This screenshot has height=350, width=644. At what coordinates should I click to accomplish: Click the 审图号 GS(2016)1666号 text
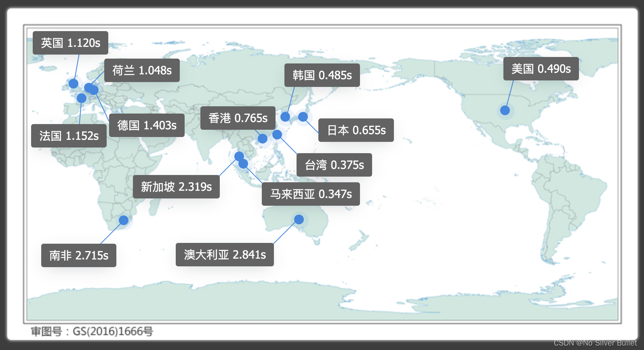(92, 331)
